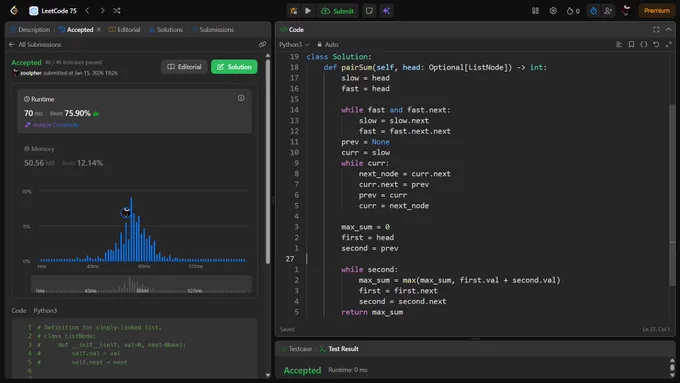
Task: Copy the submission link icon
Action: click(x=262, y=44)
